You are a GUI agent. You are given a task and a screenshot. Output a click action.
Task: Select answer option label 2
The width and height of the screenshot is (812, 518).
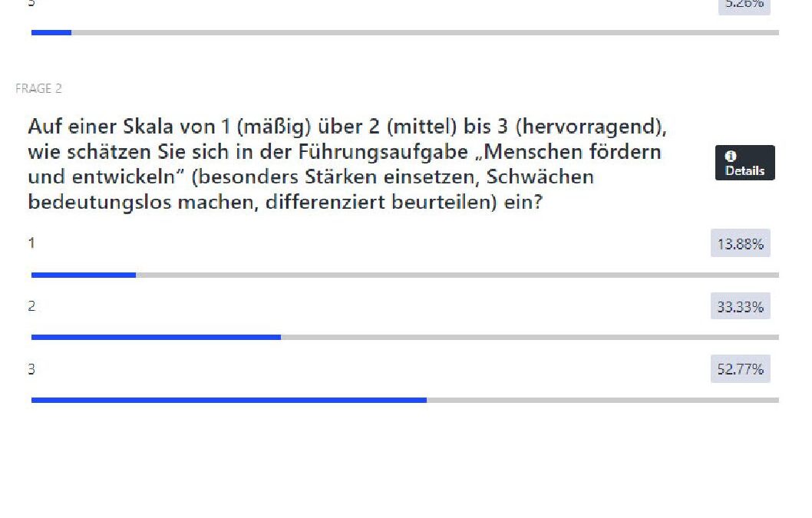tap(31, 306)
